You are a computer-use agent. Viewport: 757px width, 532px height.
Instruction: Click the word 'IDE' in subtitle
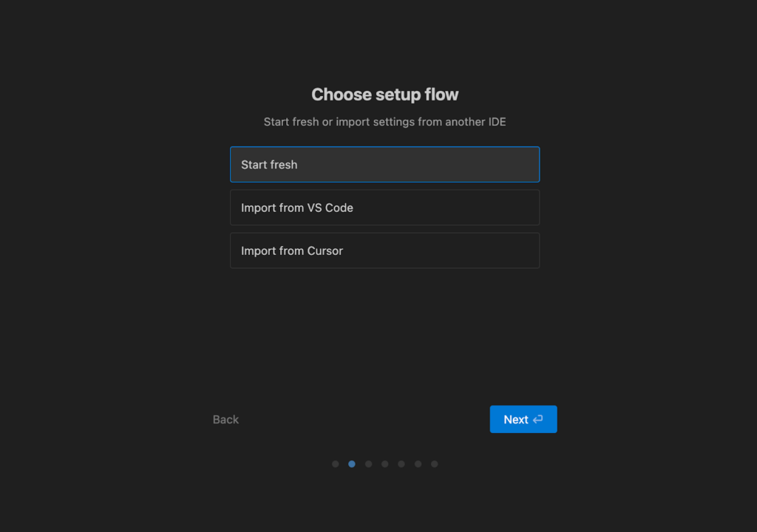point(497,122)
